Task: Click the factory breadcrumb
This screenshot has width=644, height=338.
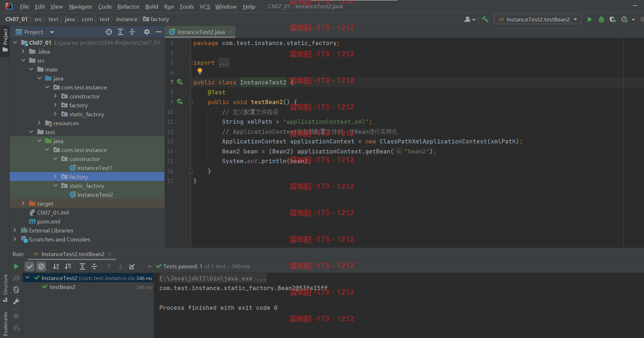Action: pos(156,19)
